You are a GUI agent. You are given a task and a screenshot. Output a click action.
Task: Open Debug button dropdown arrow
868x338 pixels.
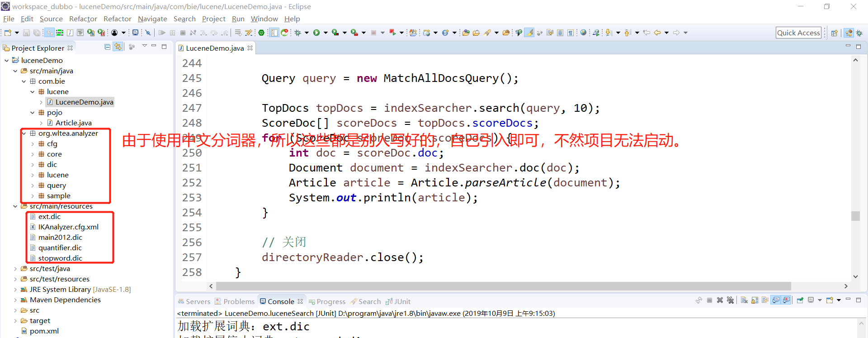click(x=307, y=33)
